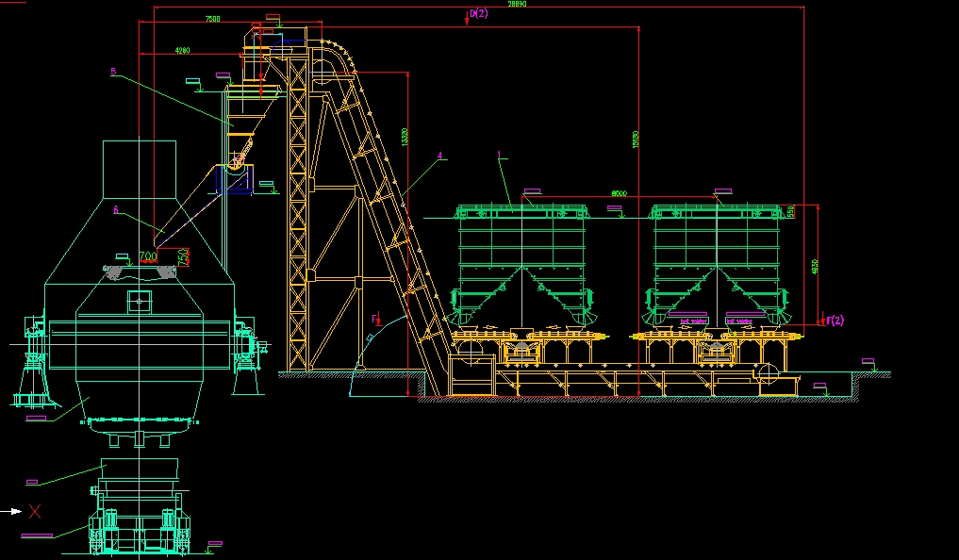
Task: Click the red 750 dimension text
Action: (x=185, y=257)
